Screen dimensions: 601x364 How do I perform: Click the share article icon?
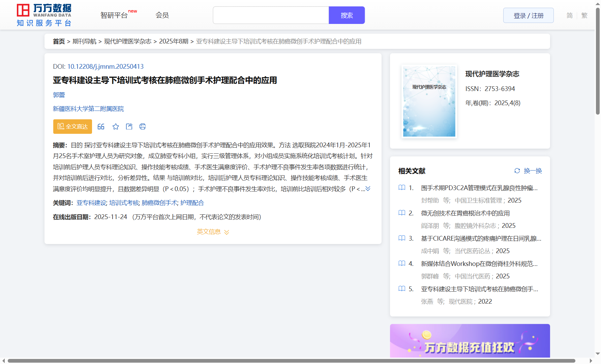[129, 126]
